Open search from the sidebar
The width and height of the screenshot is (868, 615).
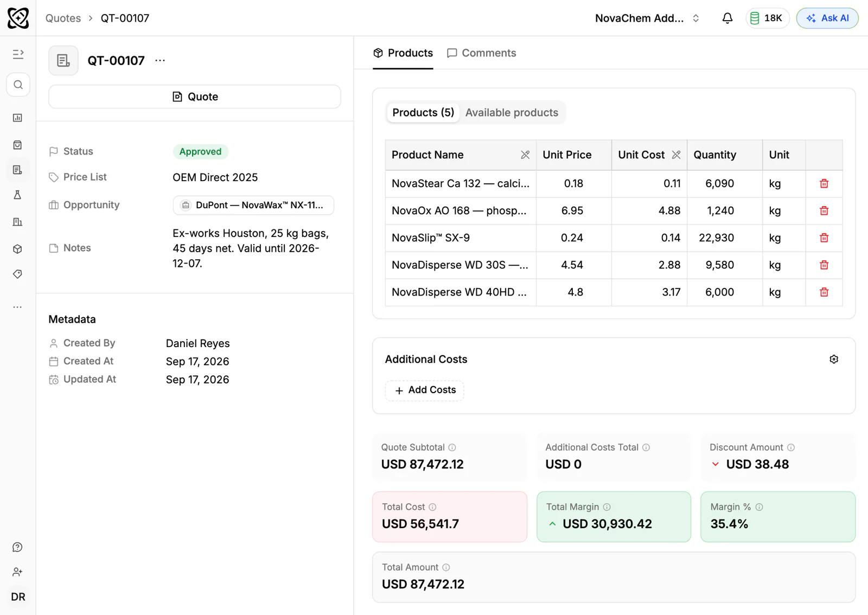coord(18,85)
